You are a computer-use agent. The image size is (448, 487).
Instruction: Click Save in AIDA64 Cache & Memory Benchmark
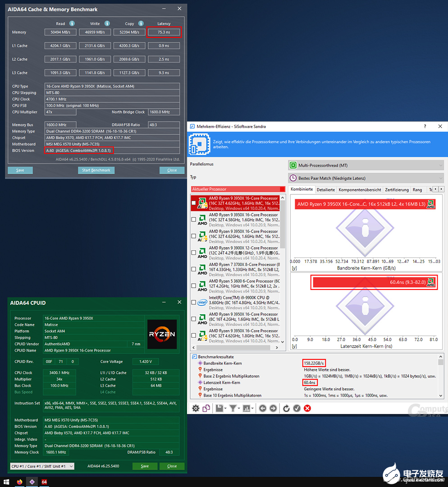coord(20,170)
